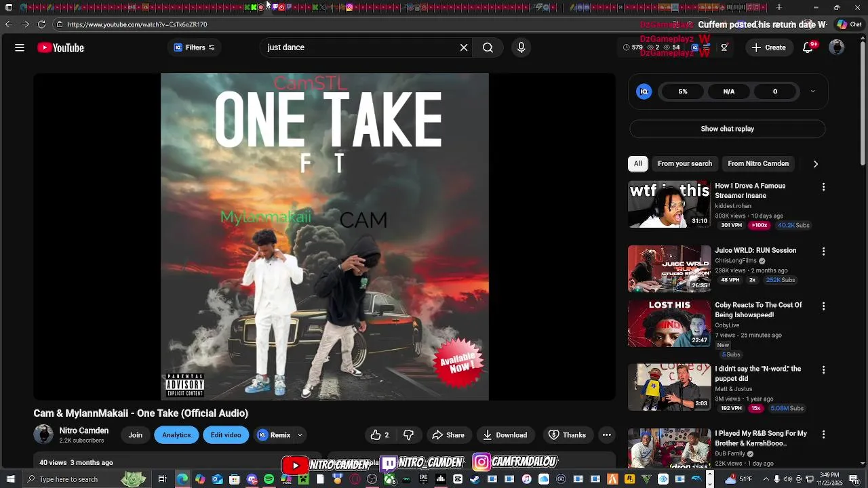Click the Remix button

(274, 435)
